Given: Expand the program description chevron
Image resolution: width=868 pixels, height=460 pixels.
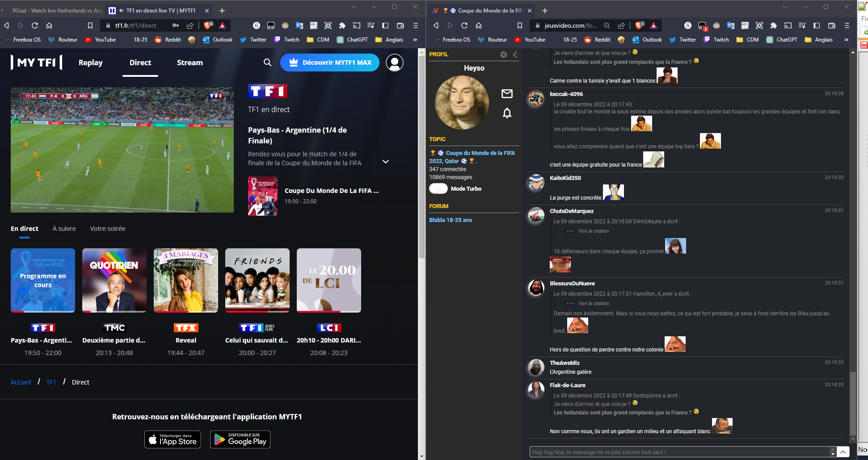Looking at the screenshot, I should 386,162.
